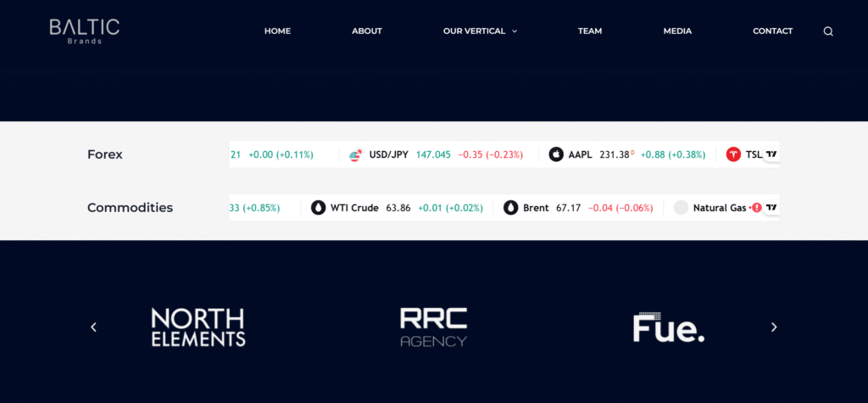868x403 pixels.
Task: Open the Contact page link
Action: (x=772, y=31)
